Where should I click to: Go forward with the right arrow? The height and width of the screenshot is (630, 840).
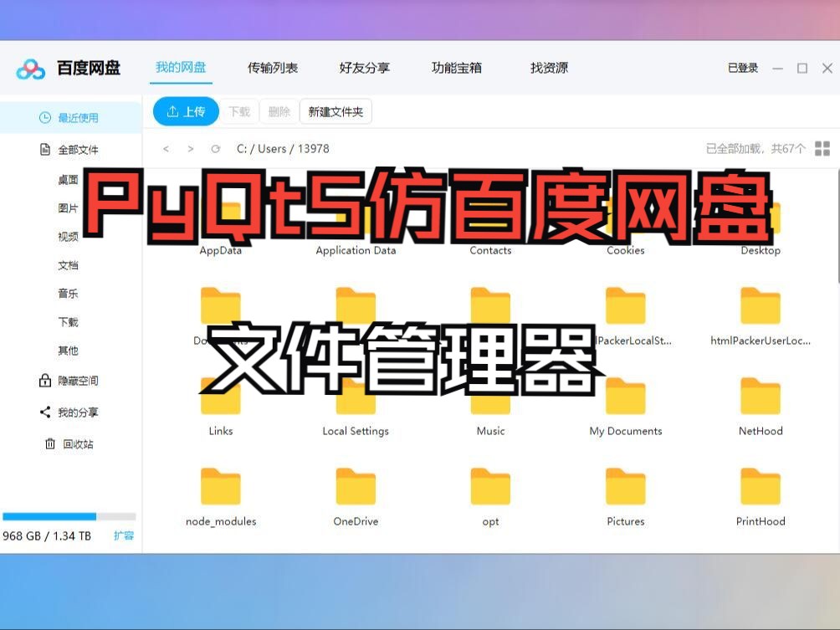coord(191,149)
